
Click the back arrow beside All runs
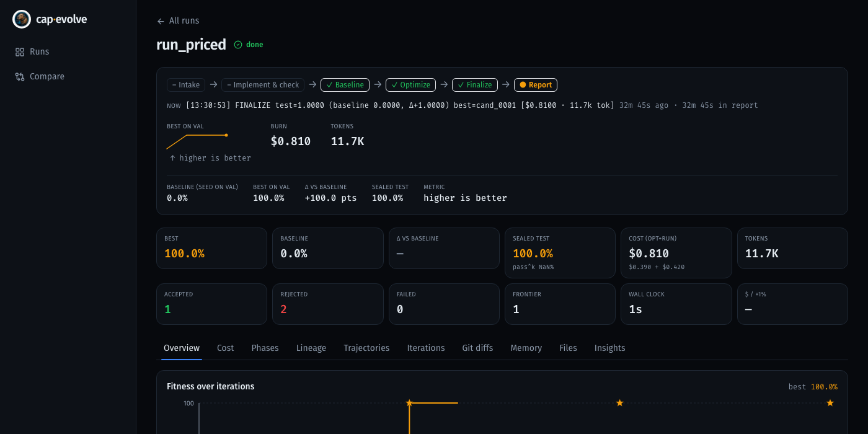tap(161, 21)
